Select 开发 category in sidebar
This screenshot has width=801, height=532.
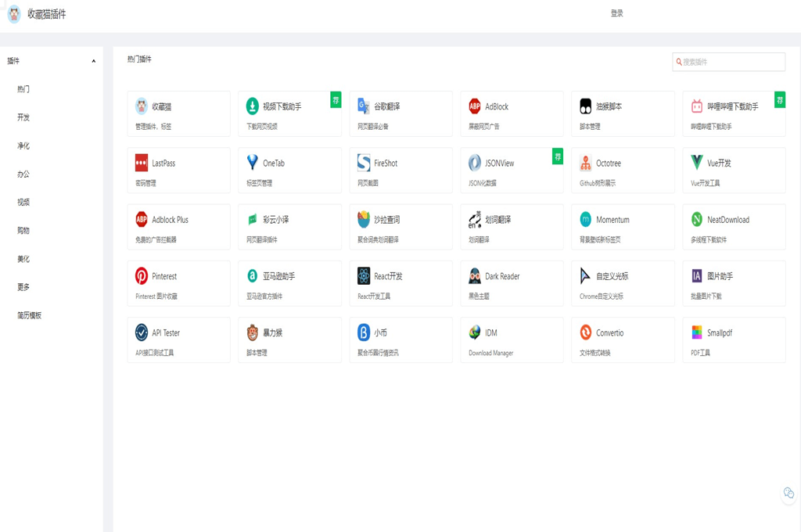tap(23, 117)
